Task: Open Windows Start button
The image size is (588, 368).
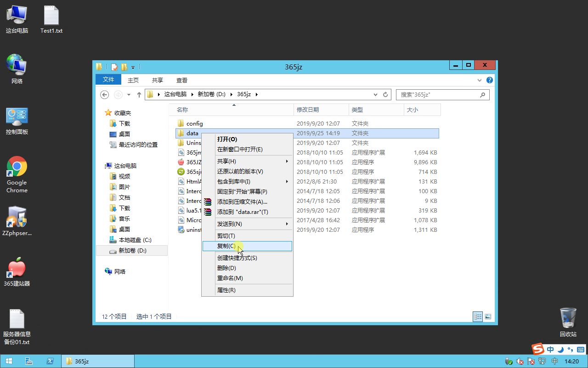Action: [9, 361]
